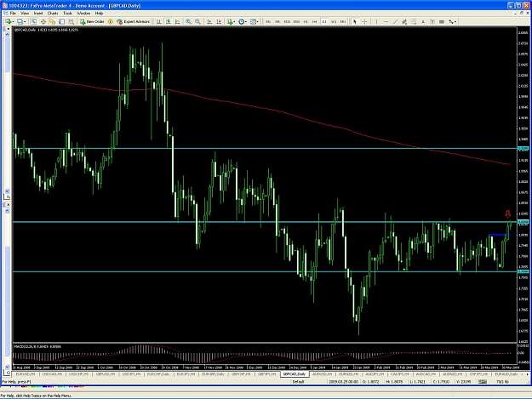
Task: Toggle the Terminal window icon
Action: point(62,21)
